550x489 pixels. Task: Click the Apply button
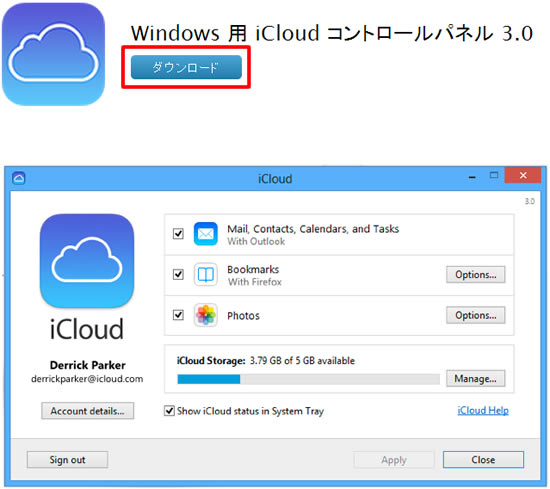[x=394, y=460]
